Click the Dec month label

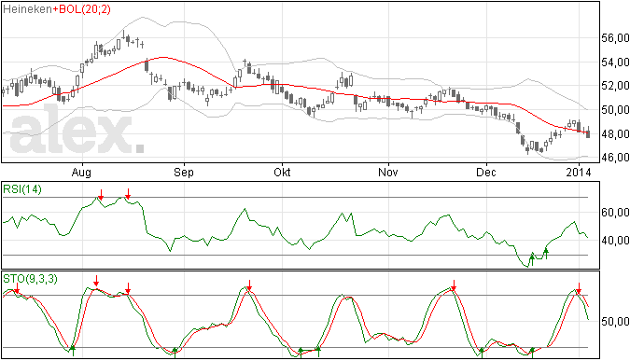coord(486,172)
